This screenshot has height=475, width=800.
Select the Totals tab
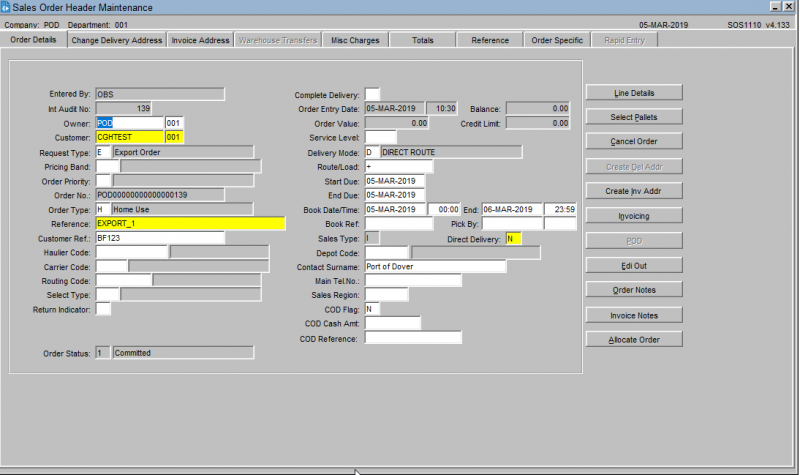pyautogui.click(x=422, y=40)
